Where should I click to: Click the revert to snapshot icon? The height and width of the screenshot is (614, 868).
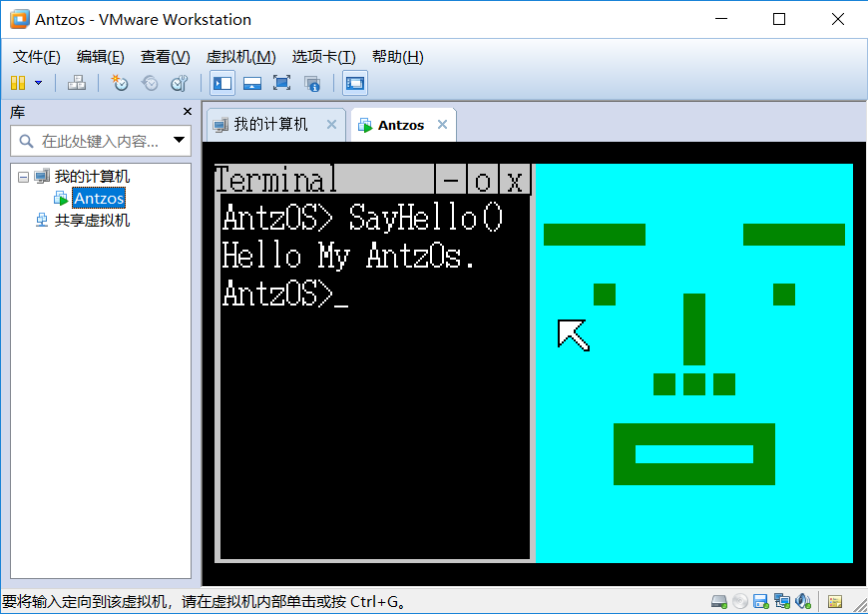click(x=150, y=83)
